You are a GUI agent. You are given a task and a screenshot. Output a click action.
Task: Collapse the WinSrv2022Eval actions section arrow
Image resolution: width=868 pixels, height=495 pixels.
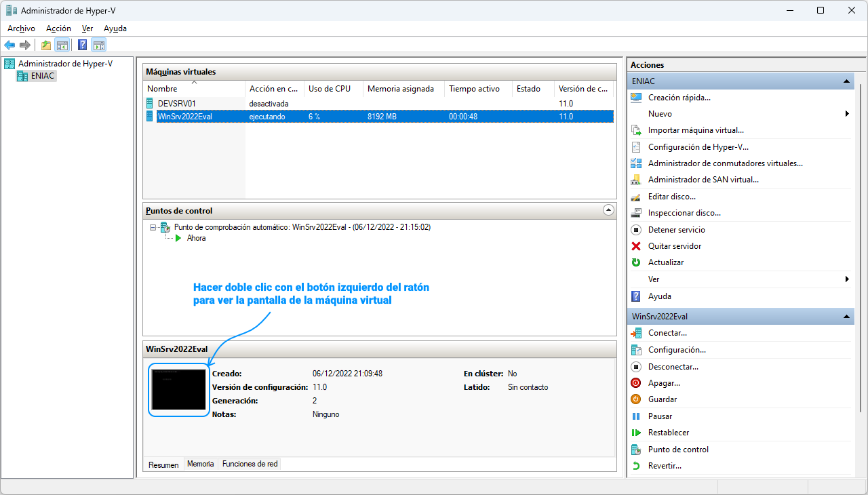click(846, 317)
